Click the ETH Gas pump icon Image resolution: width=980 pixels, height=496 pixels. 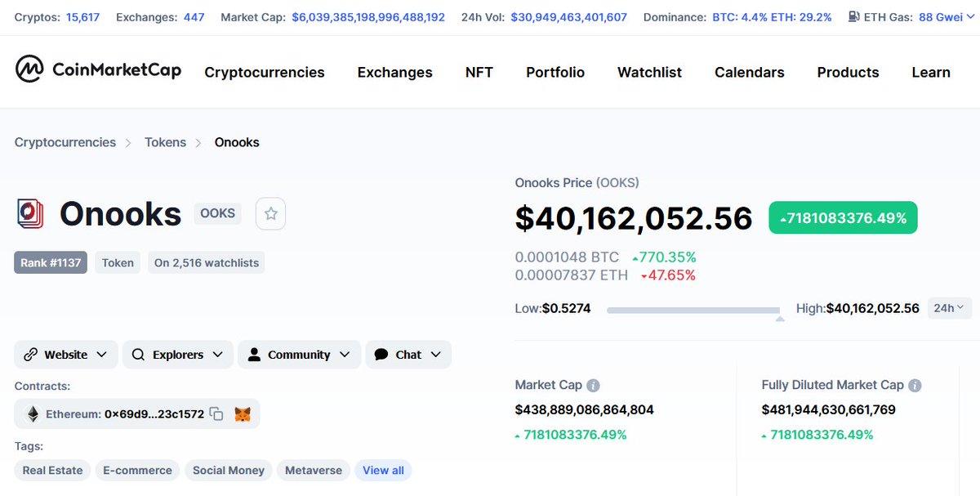(x=853, y=16)
